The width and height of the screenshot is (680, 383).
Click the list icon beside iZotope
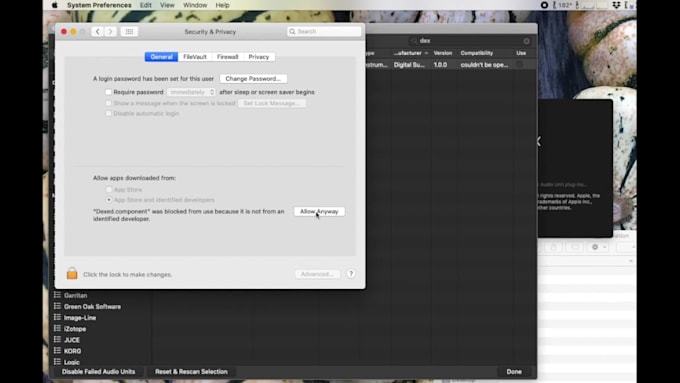pos(57,328)
